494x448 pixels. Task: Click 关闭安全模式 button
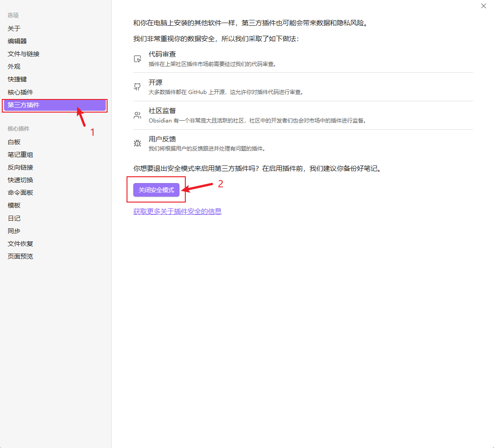point(156,190)
